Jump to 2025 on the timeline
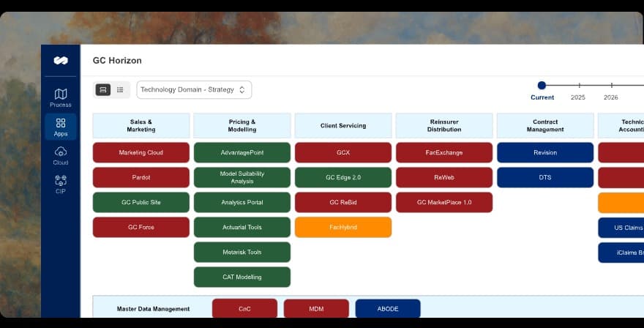The width and height of the screenshot is (644, 328). [x=578, y=97]
